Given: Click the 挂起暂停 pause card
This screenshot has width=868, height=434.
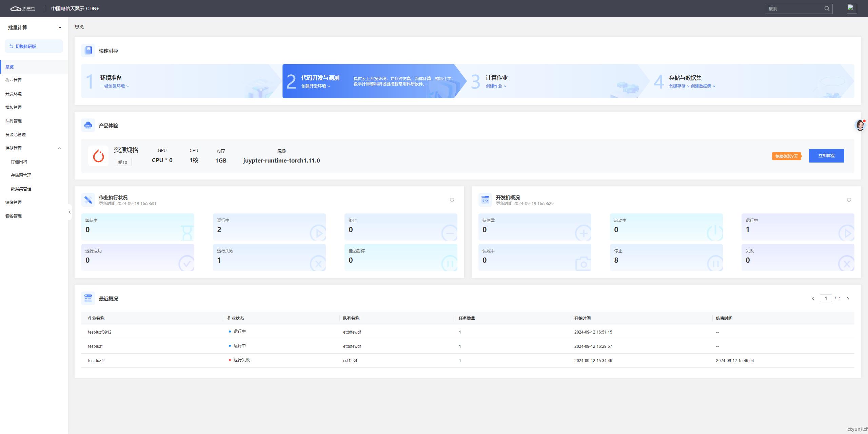Looking at the screenshot, I should [x=401, y=257].
